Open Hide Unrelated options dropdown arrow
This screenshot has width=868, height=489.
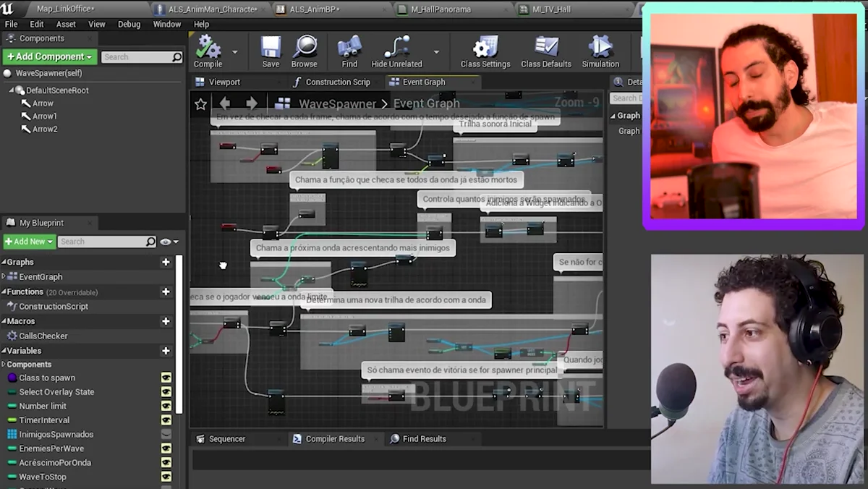tap(436, 52)
